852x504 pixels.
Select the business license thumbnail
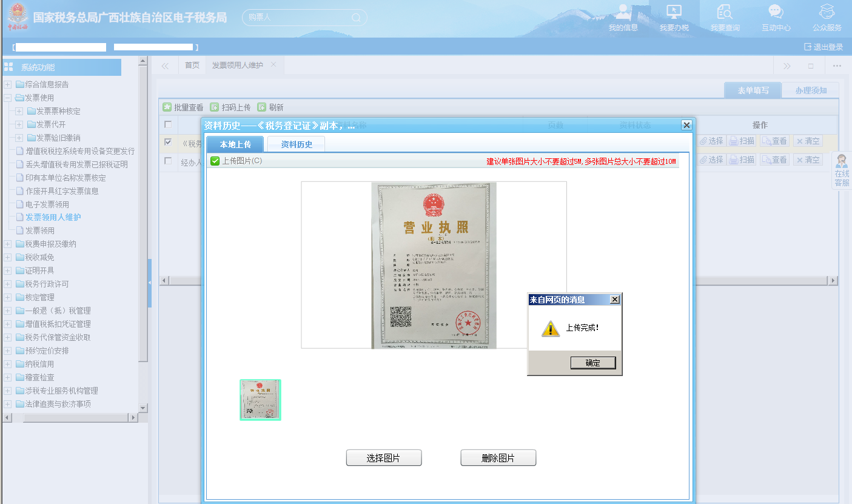tap(260, 400)
